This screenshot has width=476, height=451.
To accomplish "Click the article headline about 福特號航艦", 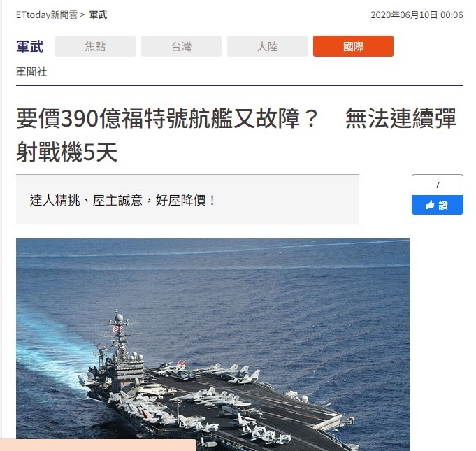I will click(236, 135).
